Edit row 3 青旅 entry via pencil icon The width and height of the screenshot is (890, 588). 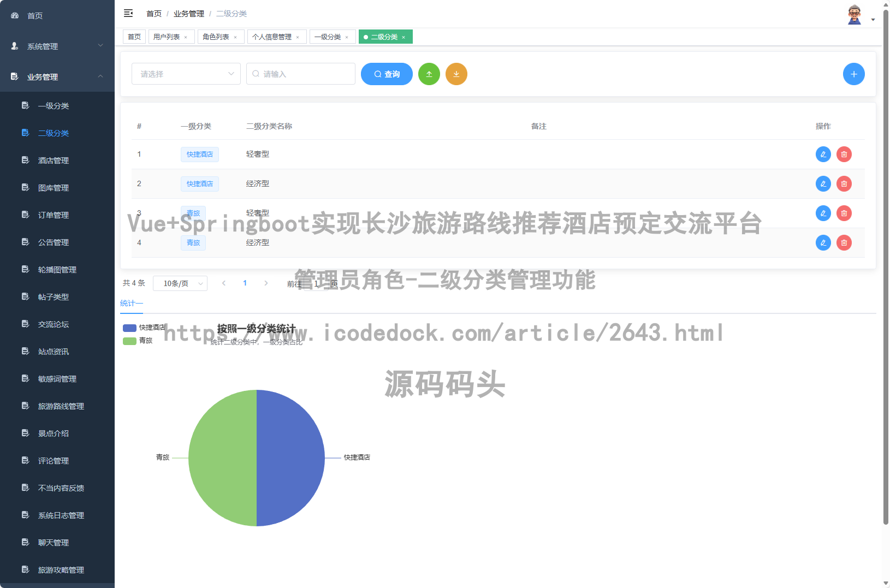point(823,213)
